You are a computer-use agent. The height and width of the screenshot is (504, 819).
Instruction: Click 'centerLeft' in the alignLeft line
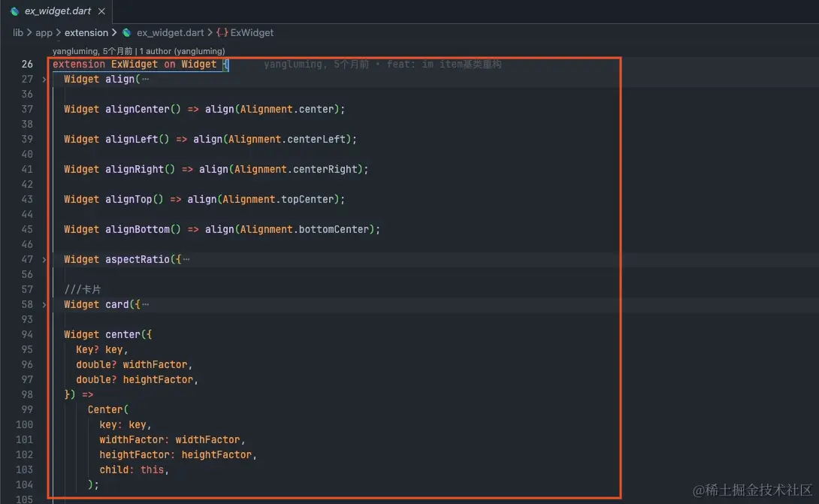pos(316,140)
